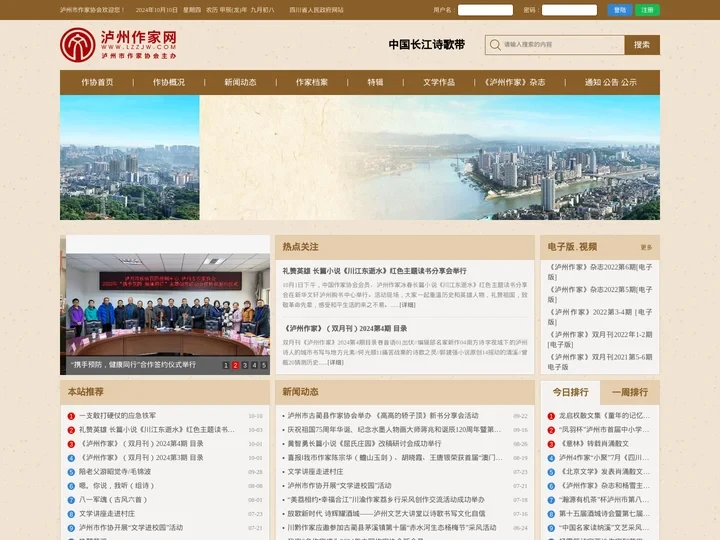Select slide 5 in slideshow pager

pos(264,365)
